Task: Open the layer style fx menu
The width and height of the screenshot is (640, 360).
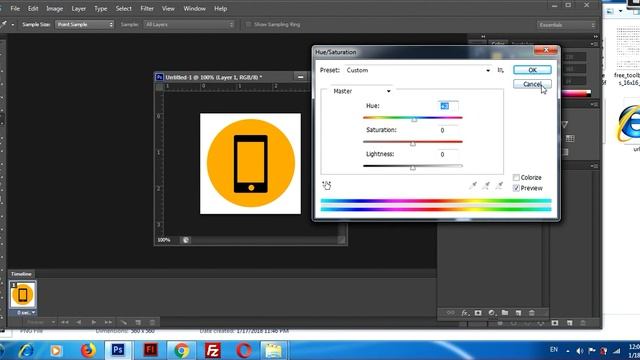Action: (x=464, y=313)
